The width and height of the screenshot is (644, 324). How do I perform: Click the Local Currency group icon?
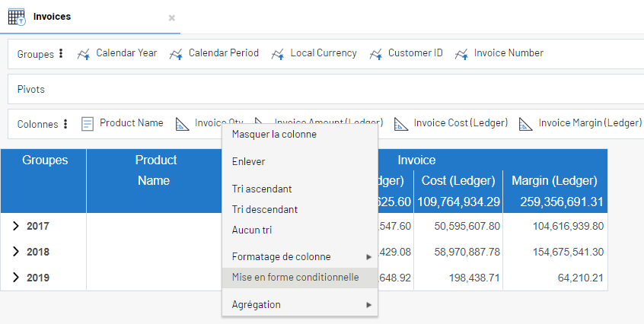(x=278, y=54)
